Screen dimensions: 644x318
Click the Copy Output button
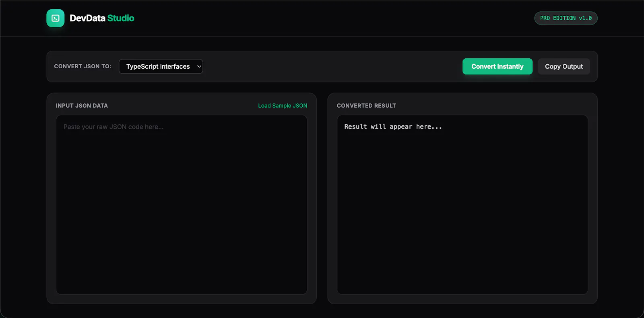coord(563,66)
